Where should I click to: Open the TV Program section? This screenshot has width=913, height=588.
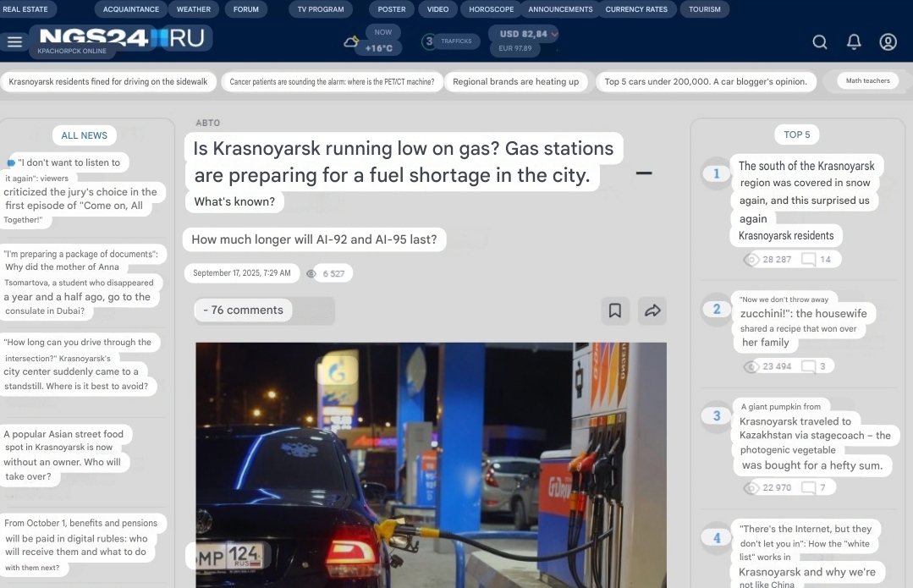point(321,9)
